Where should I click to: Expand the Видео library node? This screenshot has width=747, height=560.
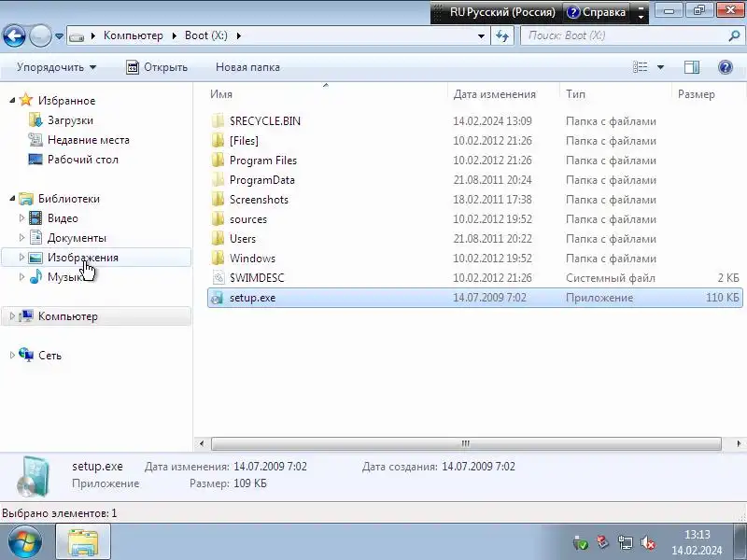pyautogui.click(x=21, y=217)
